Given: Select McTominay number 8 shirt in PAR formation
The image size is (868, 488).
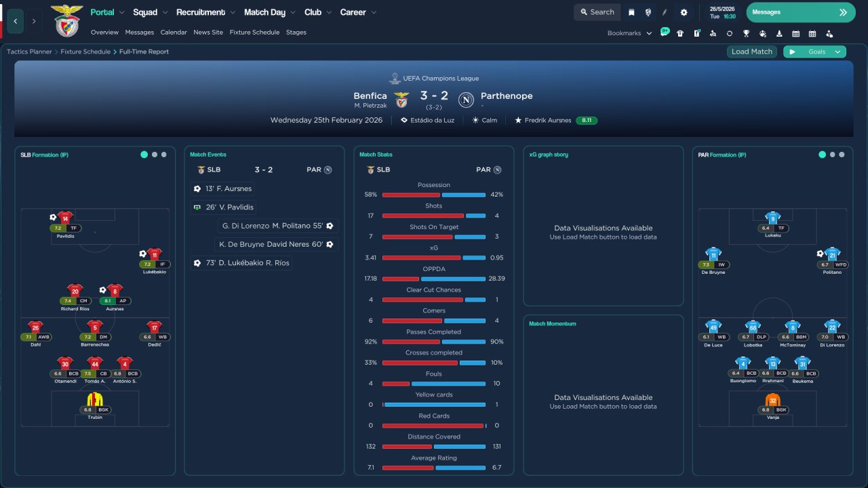Looking at the screenshot, I should [792, 327].
